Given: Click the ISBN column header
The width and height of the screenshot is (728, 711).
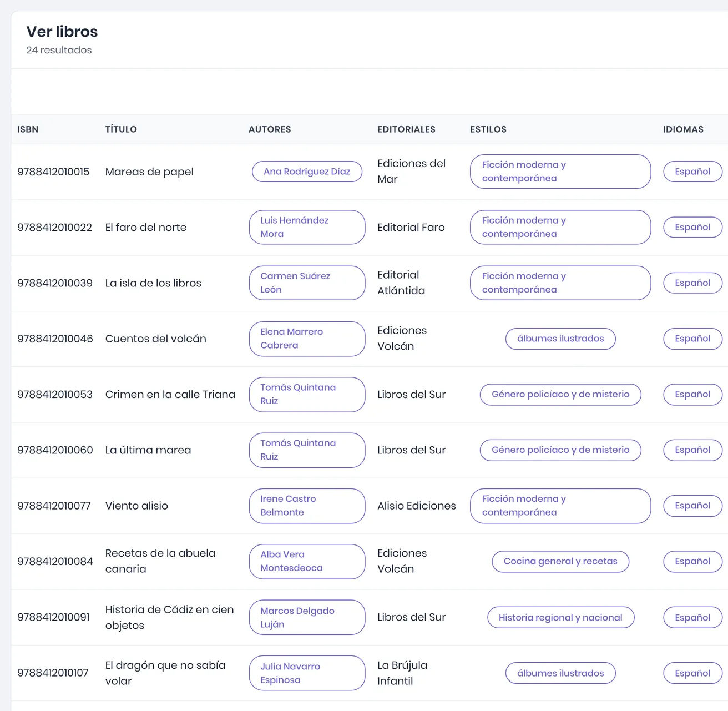Looking at the screenshot, I should point(28,129).
